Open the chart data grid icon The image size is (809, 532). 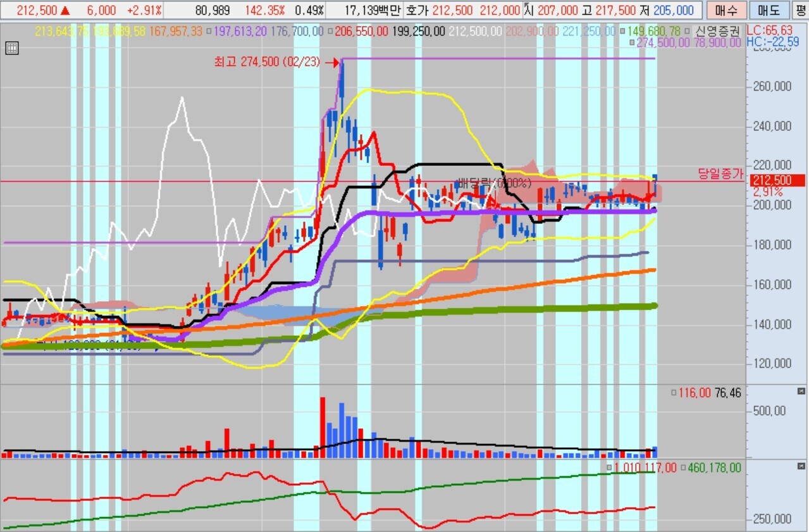pyautogui.click(x=11, y=48)
